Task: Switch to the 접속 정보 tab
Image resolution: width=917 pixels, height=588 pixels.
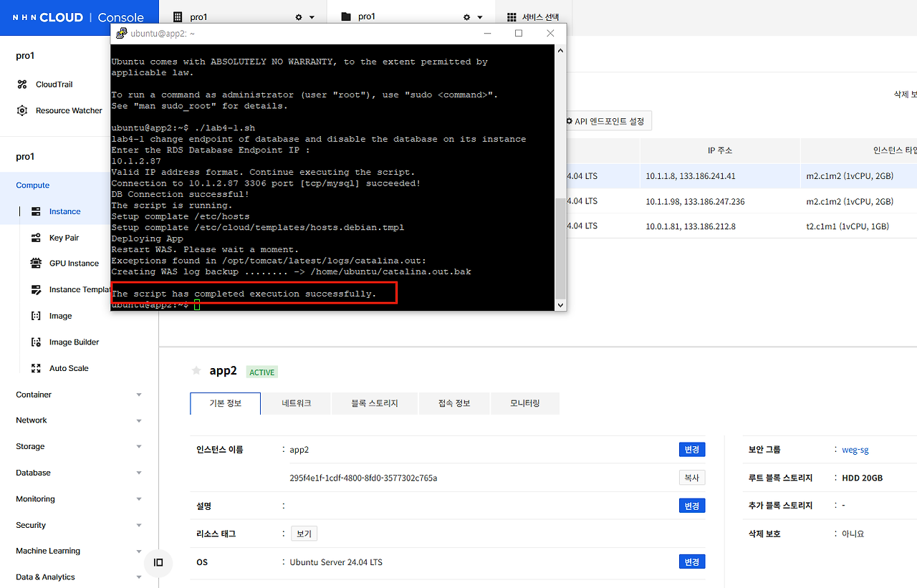Action: (x=454, y=403)
